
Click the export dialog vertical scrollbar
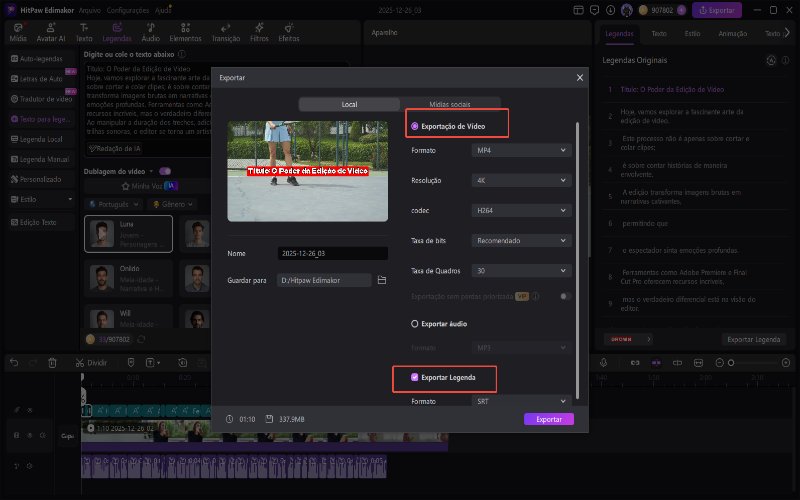577,260
